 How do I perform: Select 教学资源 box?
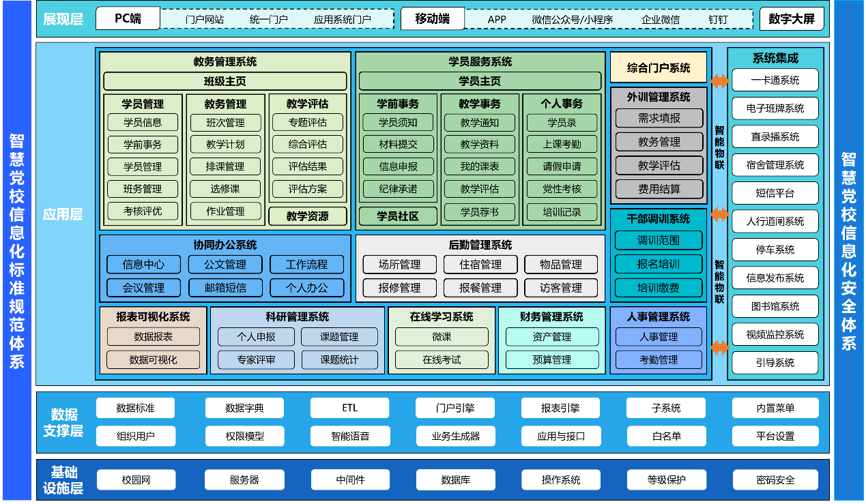[307, 216]
